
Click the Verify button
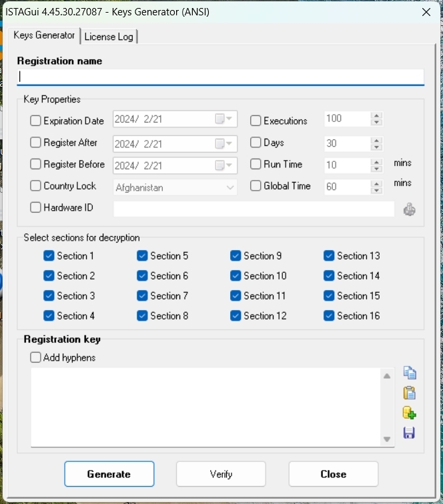tap(221, 474)
